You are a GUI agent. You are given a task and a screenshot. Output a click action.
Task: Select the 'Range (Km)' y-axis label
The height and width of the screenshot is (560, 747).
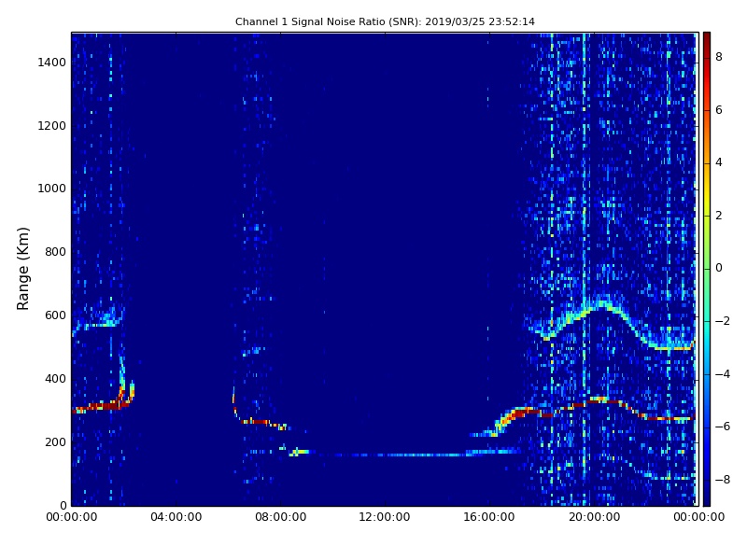22,269
